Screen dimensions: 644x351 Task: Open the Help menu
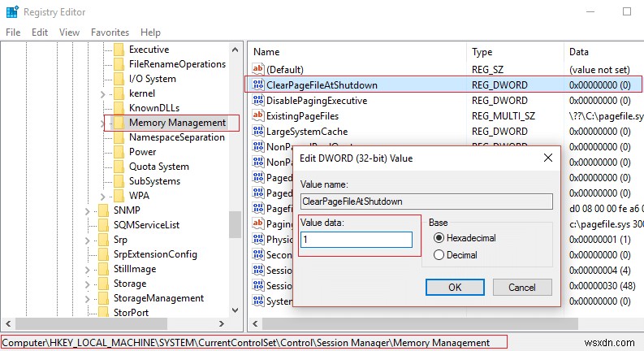150,32
